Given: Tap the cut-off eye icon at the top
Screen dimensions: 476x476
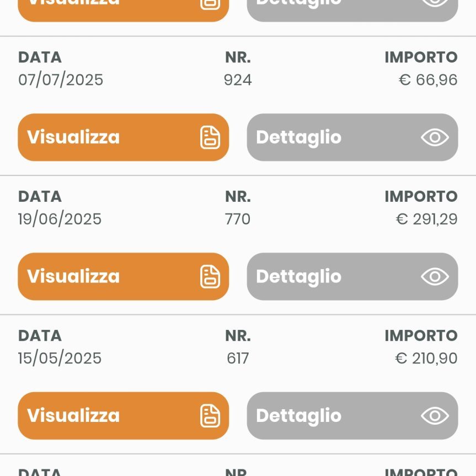Looking at the screenshot, I should [435, 3].
